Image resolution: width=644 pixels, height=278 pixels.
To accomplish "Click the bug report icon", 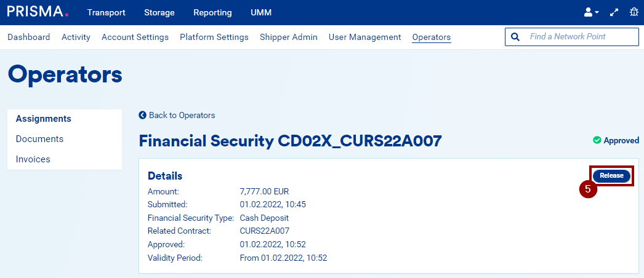I will 634,12.
